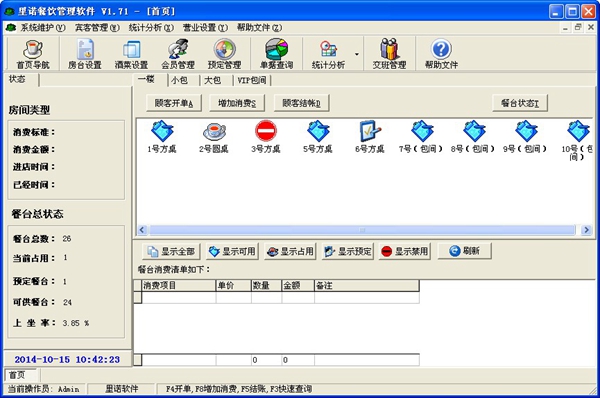600x398 pixels.
Task: Restore the inner child window
Action: (578, 27)
